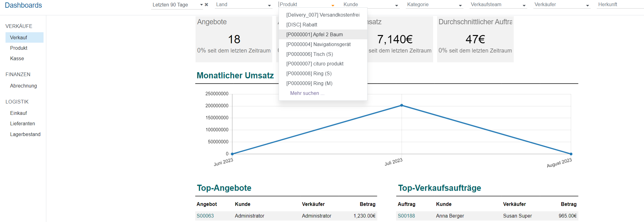Screen dimensions: 644x222
Task: Go to Kasse dashboard
Action: click(x=17, y=58)
